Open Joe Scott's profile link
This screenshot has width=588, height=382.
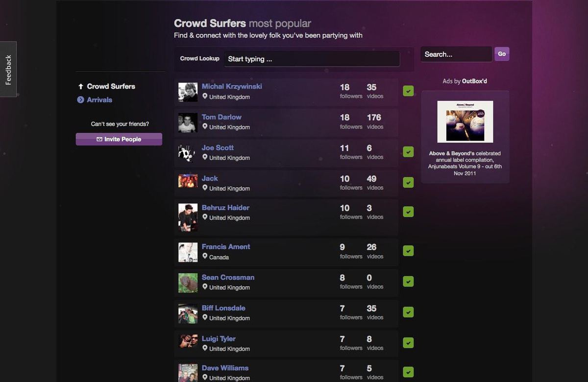[218, 147]
